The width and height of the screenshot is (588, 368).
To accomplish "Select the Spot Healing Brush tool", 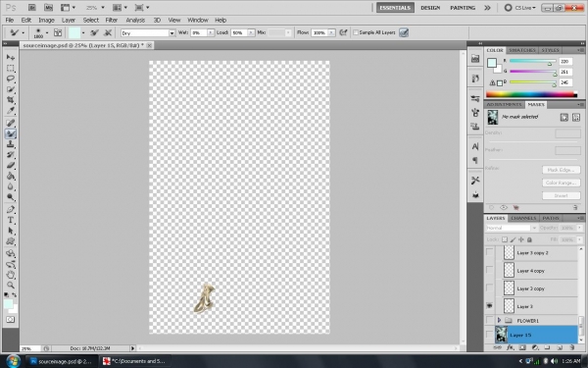I will [x=11, y=123].
